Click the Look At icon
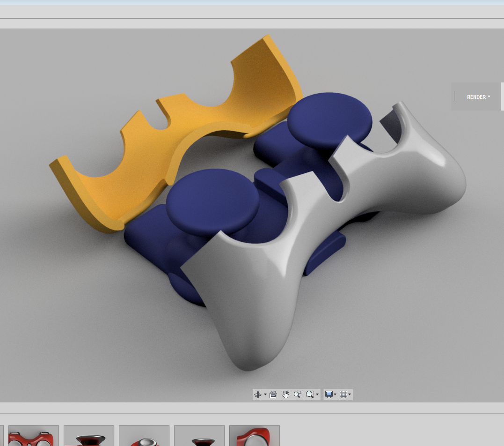The image size is (504, 446). click(x=273, y=394)
